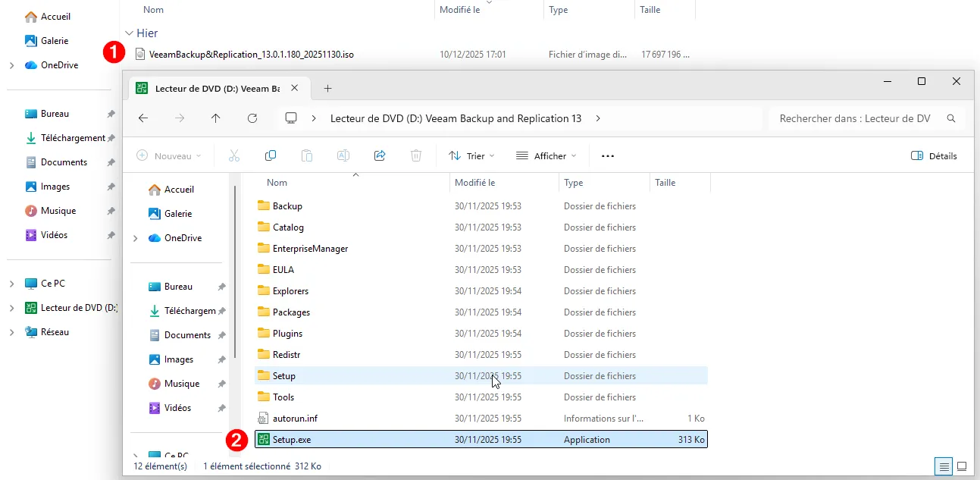Screen dimensions: 980x480
Task: Click the Rechercher search input field
Action: coord(855,118)
